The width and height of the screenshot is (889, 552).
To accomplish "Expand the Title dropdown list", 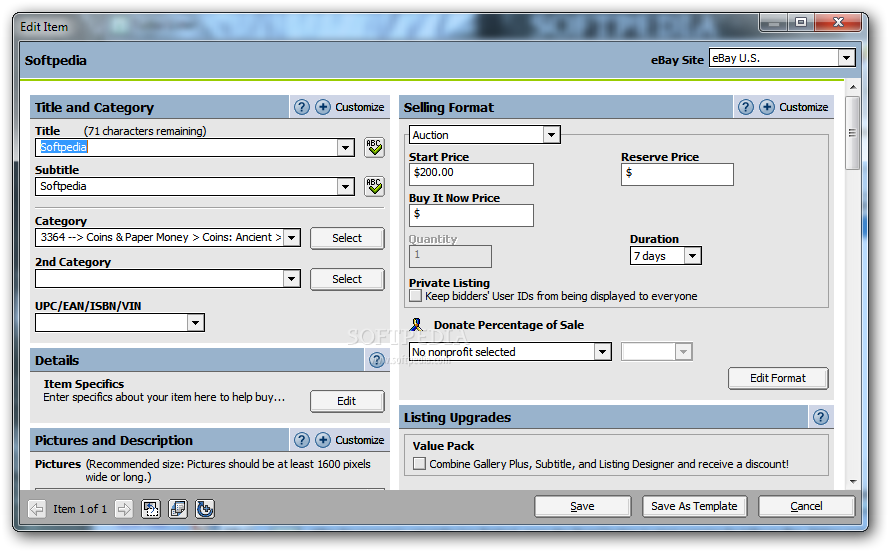I will coord(345,148).
